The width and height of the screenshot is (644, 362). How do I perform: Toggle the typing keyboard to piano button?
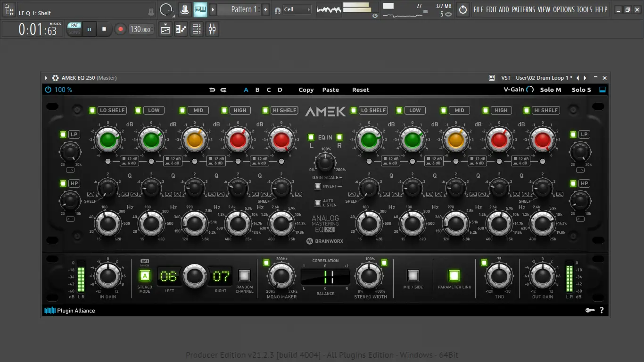(x=200, y=9)
